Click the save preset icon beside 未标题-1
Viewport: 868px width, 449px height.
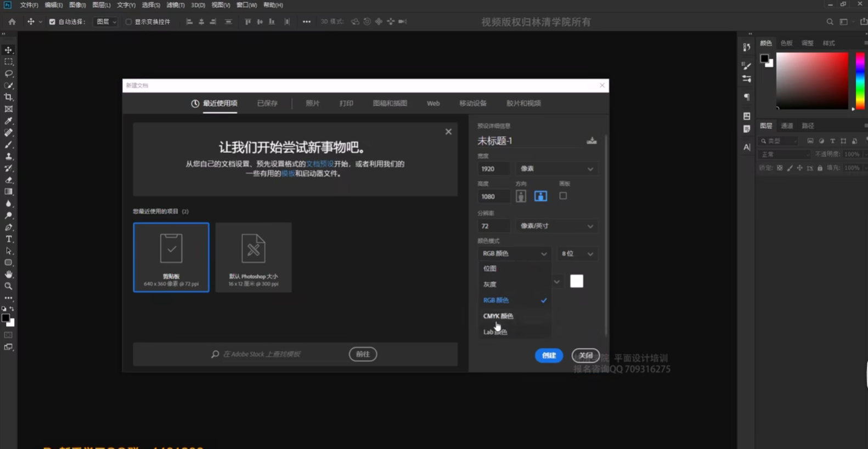coord(591,141)
